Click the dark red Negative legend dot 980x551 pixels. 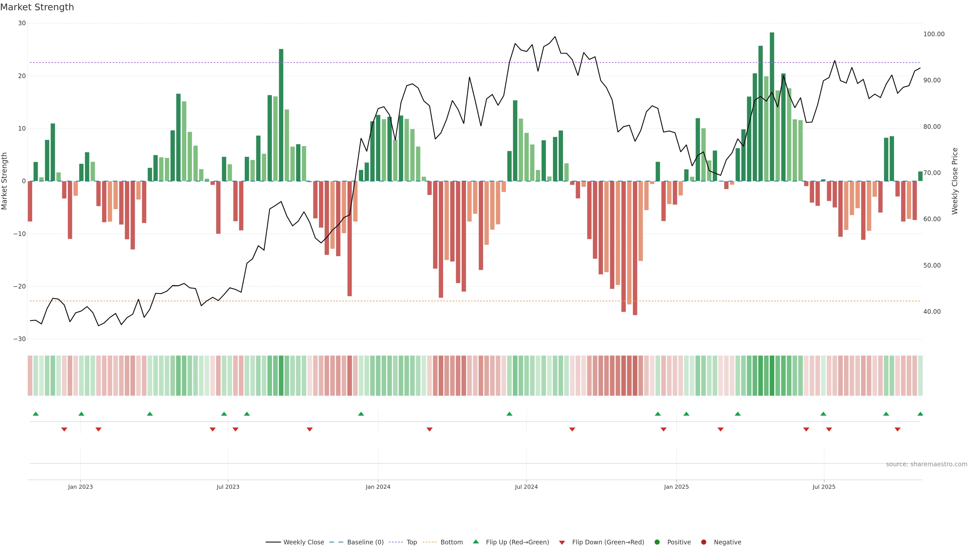pos(703,542)
